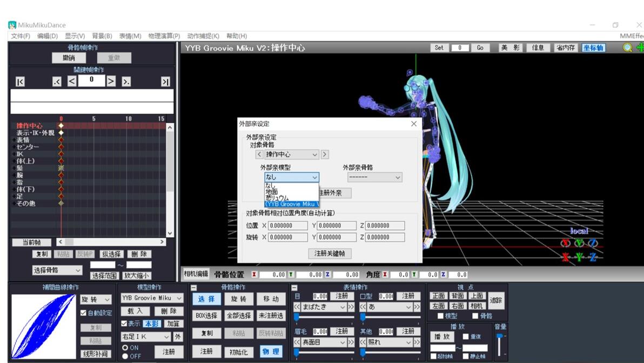Select previous target bone in external parent dialog
644x363 pixels.
(259, 154)
